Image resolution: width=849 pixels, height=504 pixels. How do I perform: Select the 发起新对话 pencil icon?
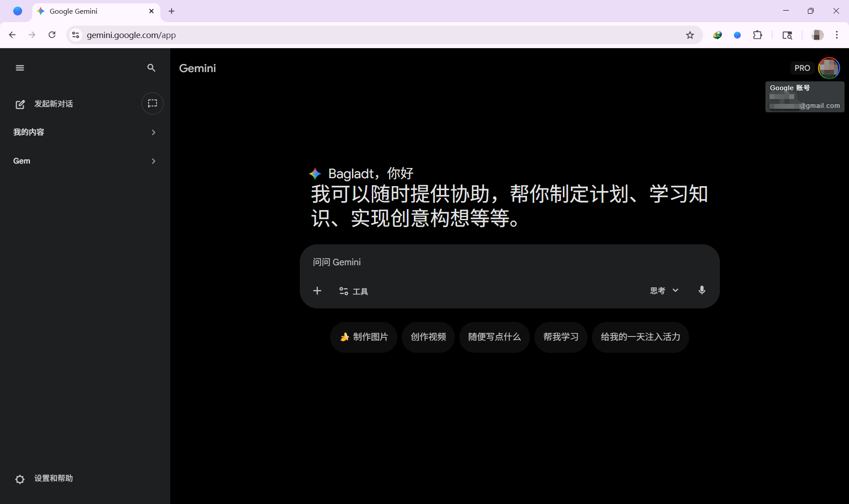click(20, 104)
